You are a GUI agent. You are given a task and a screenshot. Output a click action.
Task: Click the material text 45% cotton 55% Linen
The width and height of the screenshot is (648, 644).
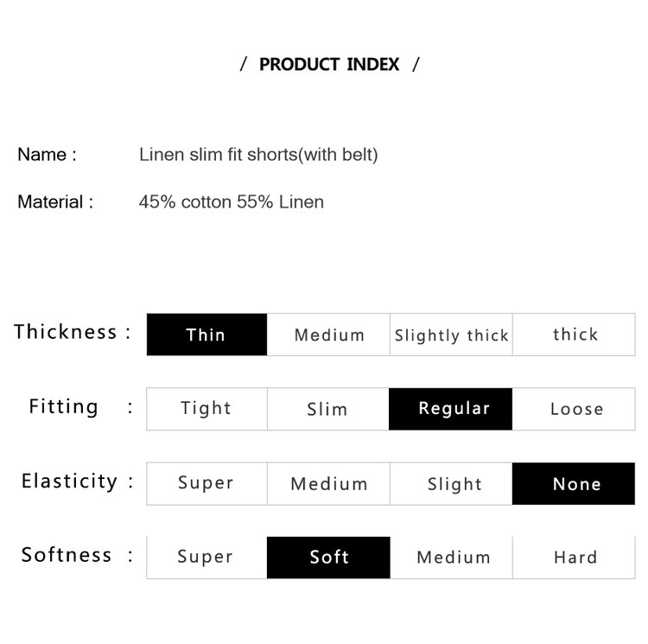[x=232, y=202]
